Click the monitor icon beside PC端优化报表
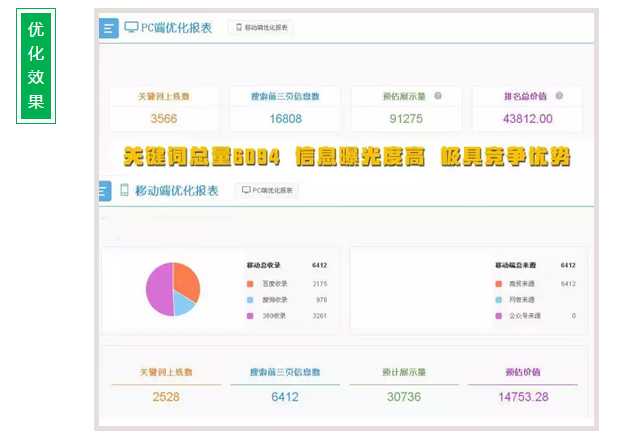This screenshot has width=618, height=447. pos(131,27)
